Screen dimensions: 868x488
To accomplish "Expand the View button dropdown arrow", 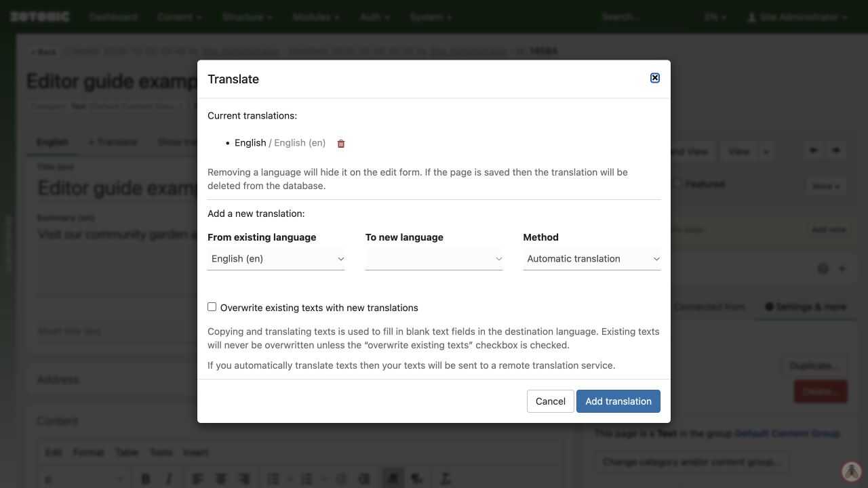I will [x=766, y=151].
